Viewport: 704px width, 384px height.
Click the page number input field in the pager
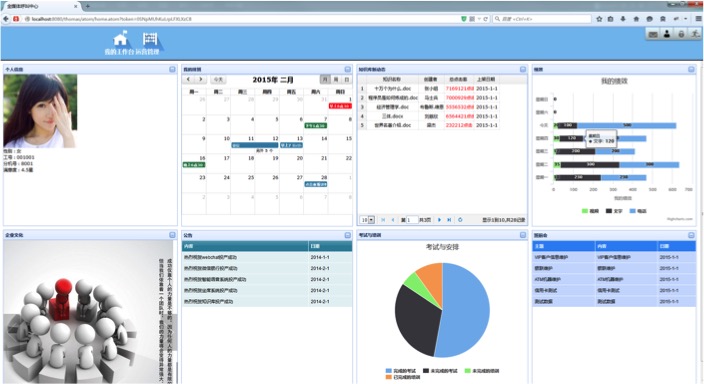coord(412,220)
